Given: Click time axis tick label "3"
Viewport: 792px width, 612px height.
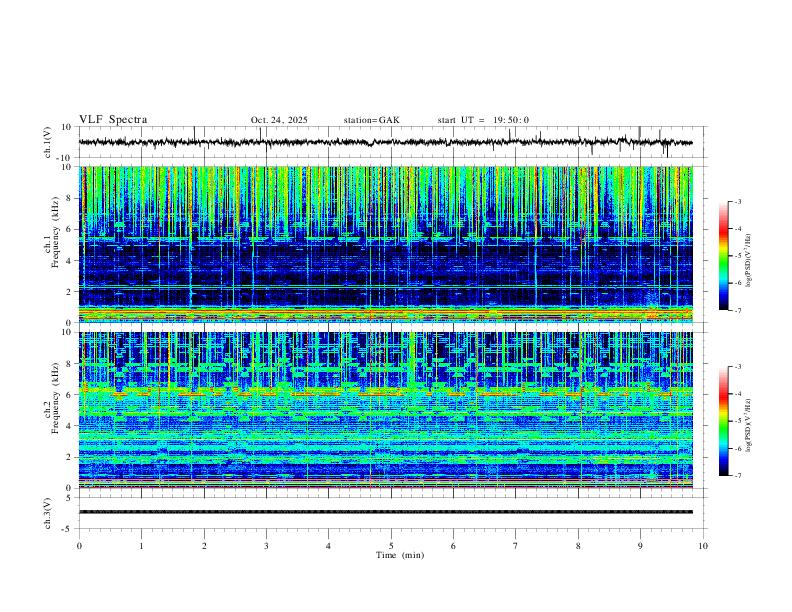Looking at the screenshot, I should pos(266,546).
